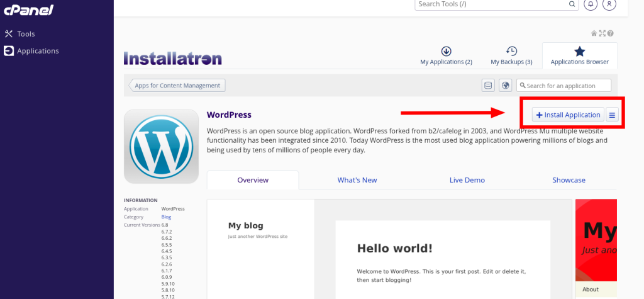Switch to the My Applications (2) tab
Image resolution: width=644 pixels, height=299 pixels.
(446, 56)
